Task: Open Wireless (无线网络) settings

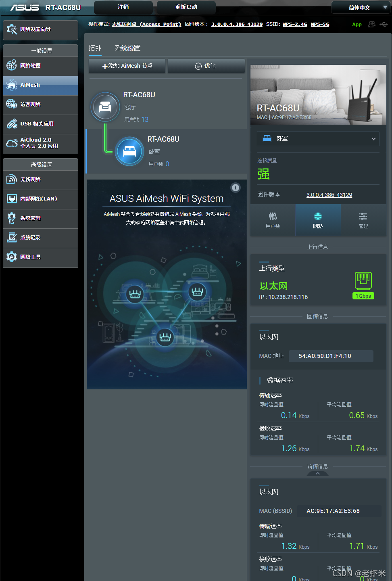Action: [40, 180]
